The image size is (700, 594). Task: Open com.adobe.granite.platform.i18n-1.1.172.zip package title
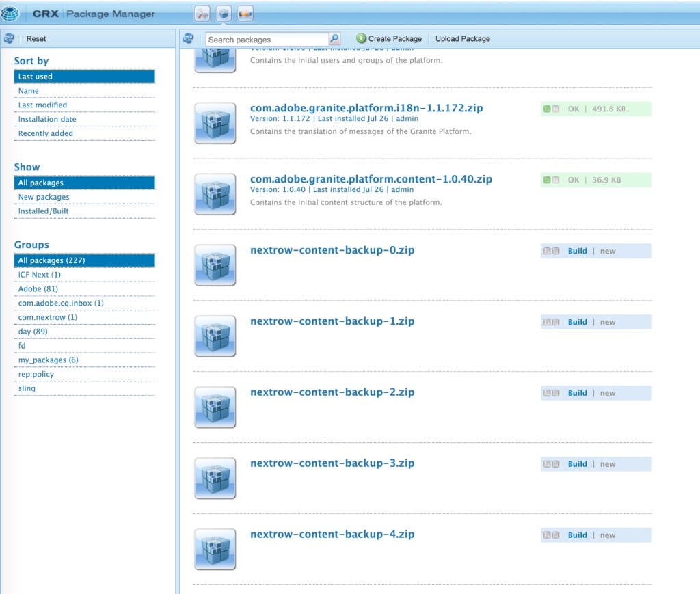click(366, 108)
